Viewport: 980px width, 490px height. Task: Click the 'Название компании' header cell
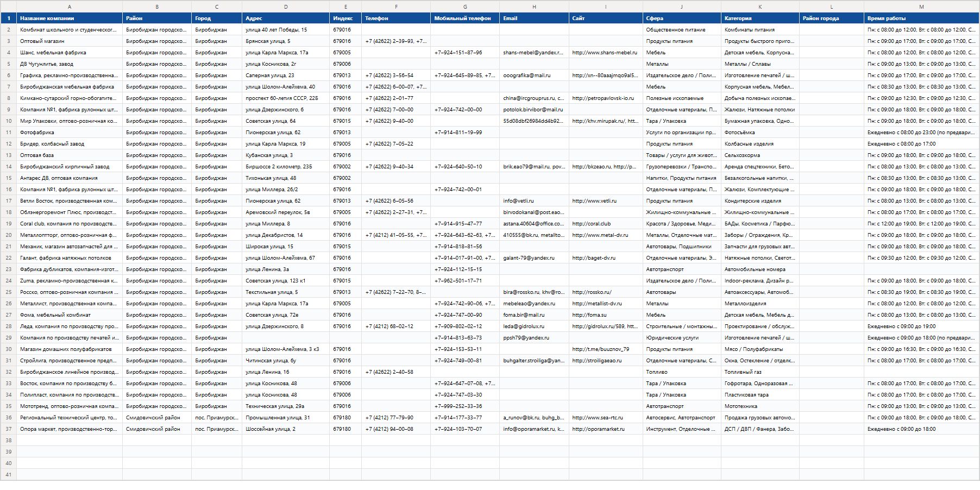pyautogui.click(x=70, y=18)
